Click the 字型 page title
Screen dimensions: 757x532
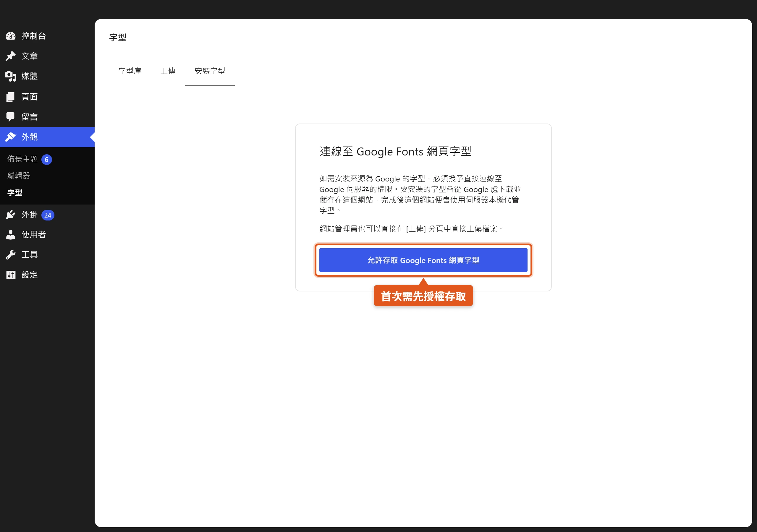118,37
